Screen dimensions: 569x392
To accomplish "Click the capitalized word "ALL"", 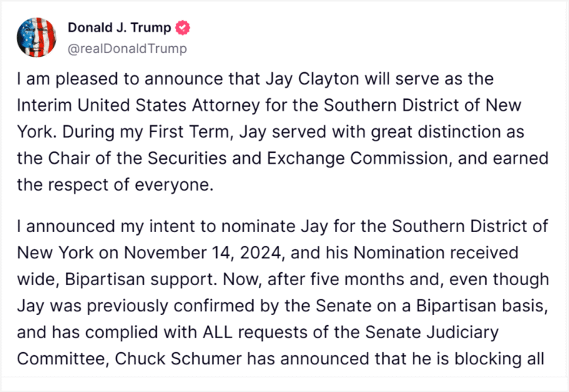I will [218, 333].
